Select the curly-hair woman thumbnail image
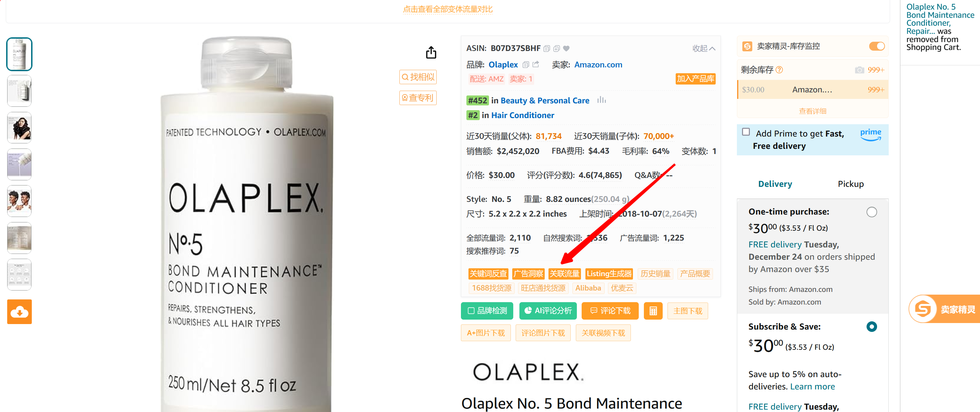This screenshot has width=980, height=412. click(19, 127)
